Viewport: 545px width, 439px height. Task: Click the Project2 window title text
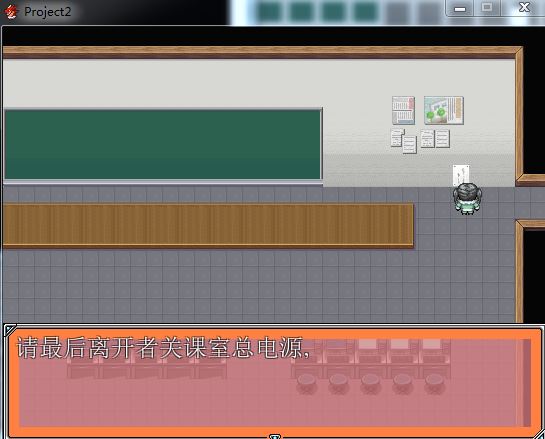tap(48, 12)
